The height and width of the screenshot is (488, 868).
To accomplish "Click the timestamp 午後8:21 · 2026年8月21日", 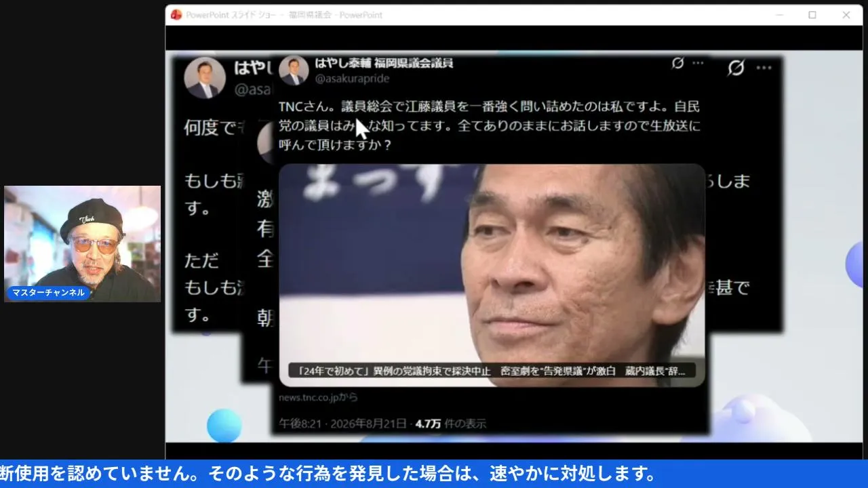I will (342, 424).
